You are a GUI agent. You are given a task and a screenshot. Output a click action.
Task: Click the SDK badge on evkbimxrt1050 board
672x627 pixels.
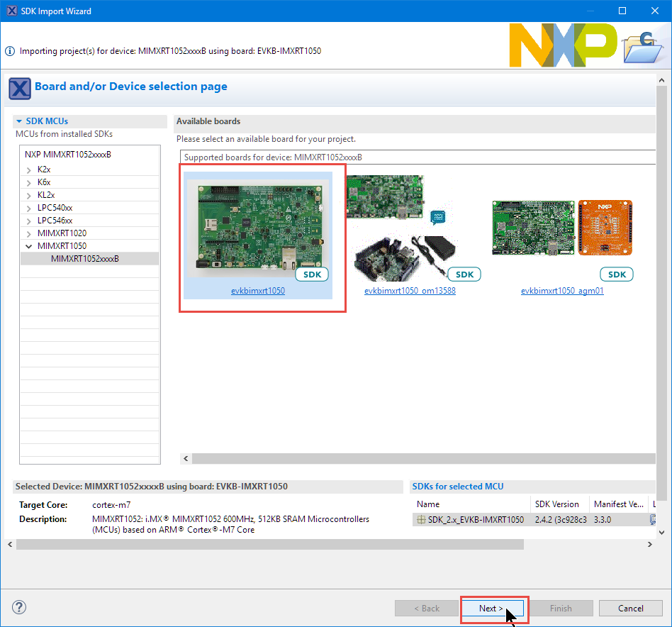click(312, 274)
